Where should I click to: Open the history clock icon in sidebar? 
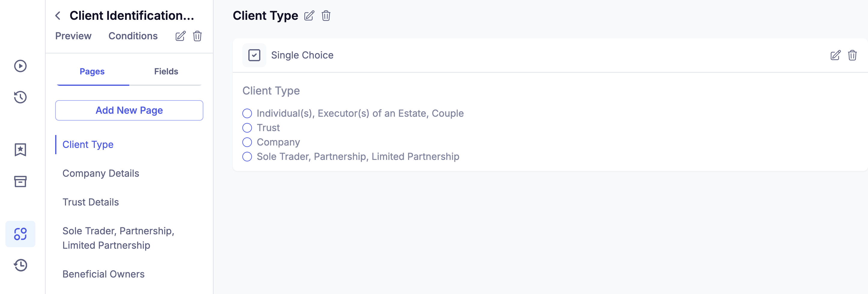pyautogui.click(x=20, y=97)
